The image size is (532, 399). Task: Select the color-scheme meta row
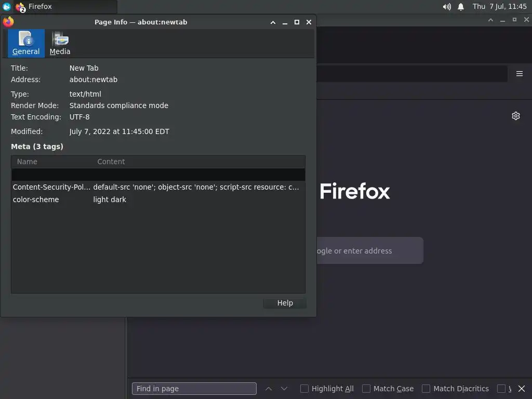click(158, 199)
